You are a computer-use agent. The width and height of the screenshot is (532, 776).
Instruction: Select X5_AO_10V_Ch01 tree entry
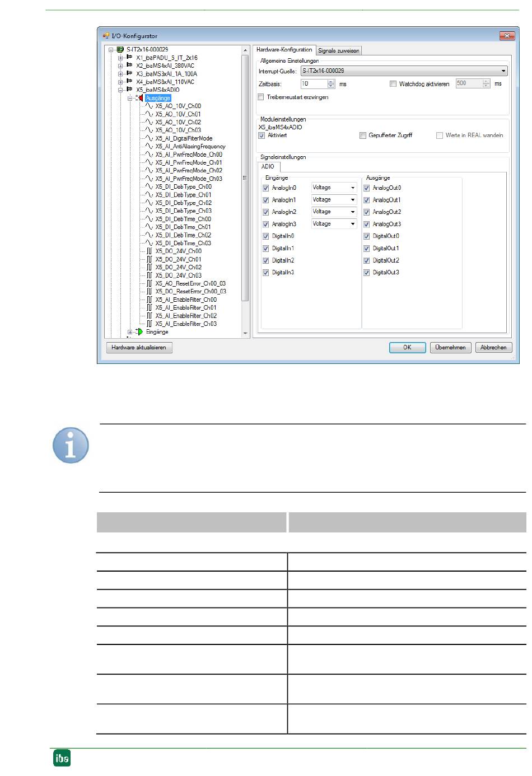[x=178, y=114]
